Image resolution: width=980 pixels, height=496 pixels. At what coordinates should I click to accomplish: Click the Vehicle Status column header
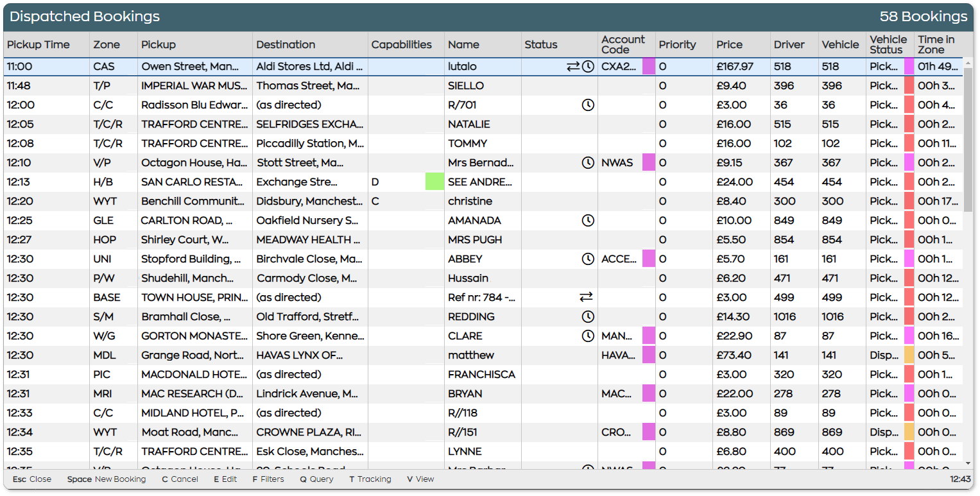(x=890, y=45)
